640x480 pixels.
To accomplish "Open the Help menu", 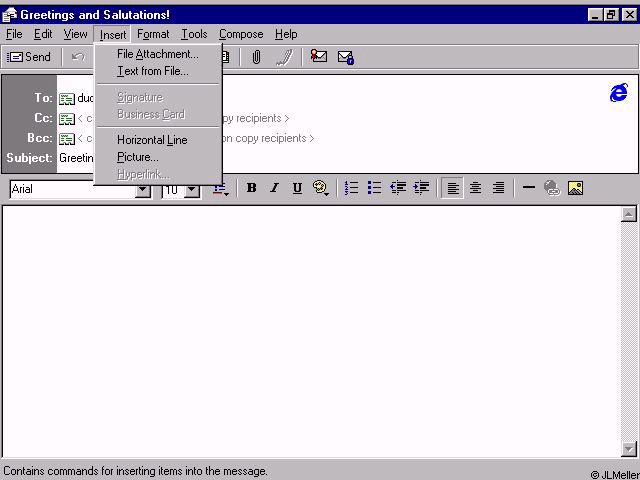I will coord(286,34).
